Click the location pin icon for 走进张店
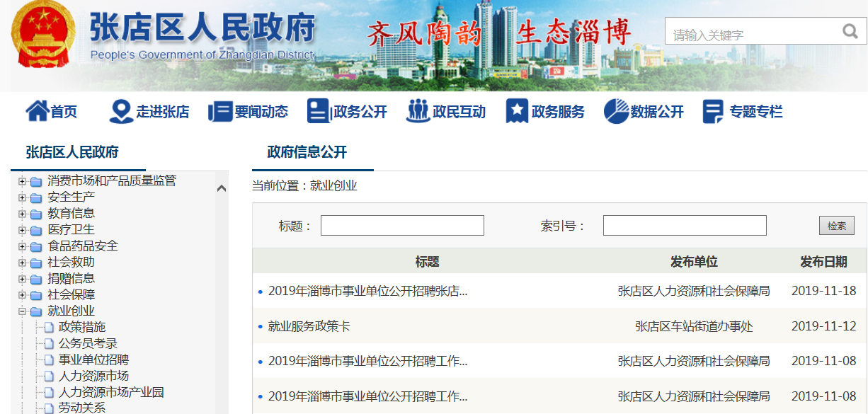 121,111
